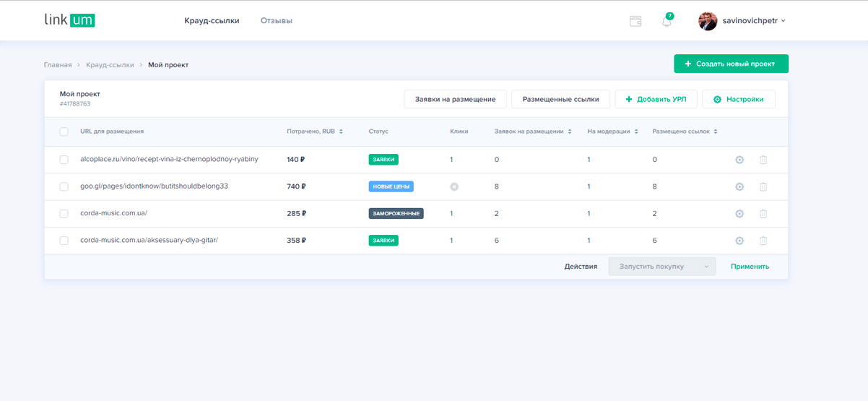868x401 pixels.
Task: Click the 'НОВЫЕ ЦЕНЫ' status badge
Action: (391, 186)
